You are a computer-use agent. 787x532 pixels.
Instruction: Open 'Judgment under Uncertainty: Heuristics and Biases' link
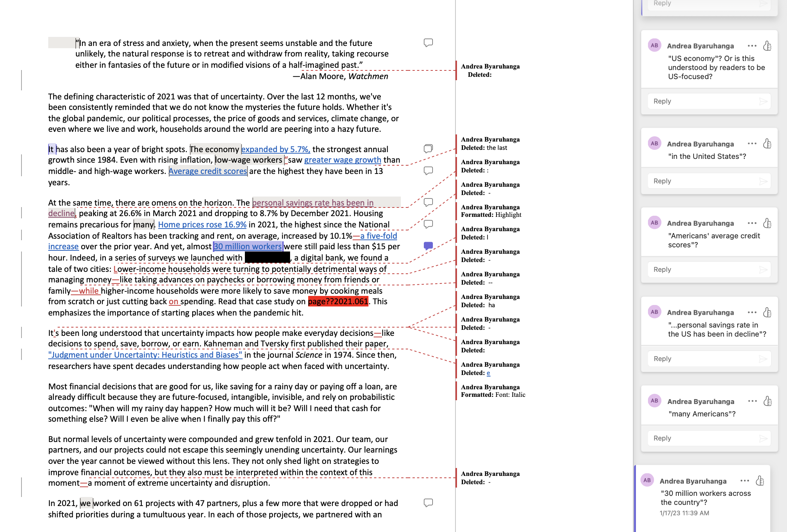click(x=145, y=355)
